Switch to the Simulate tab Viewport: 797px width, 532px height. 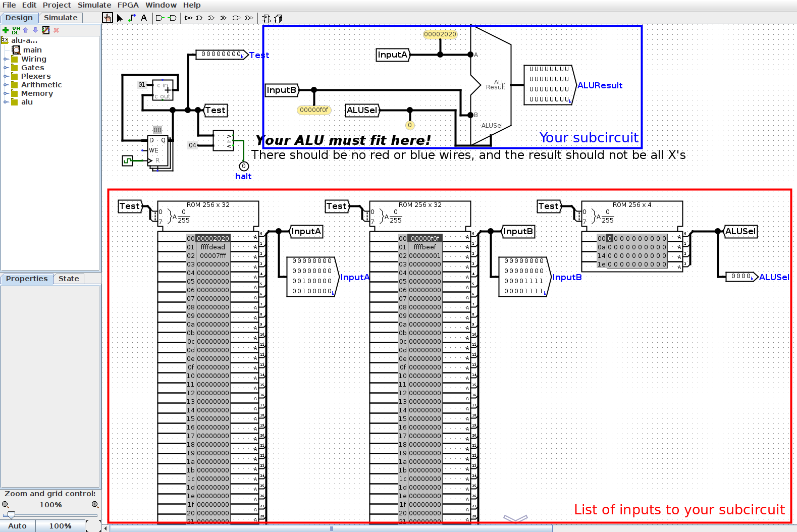tap(61, 18)
